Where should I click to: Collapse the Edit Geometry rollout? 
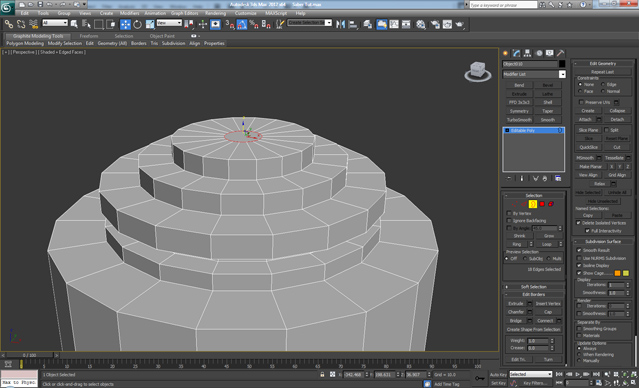603,63
